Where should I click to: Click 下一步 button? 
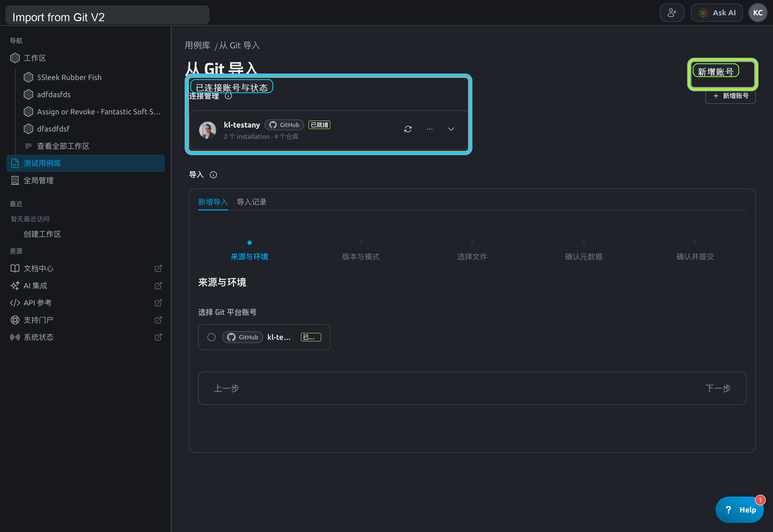coord(718,388)
